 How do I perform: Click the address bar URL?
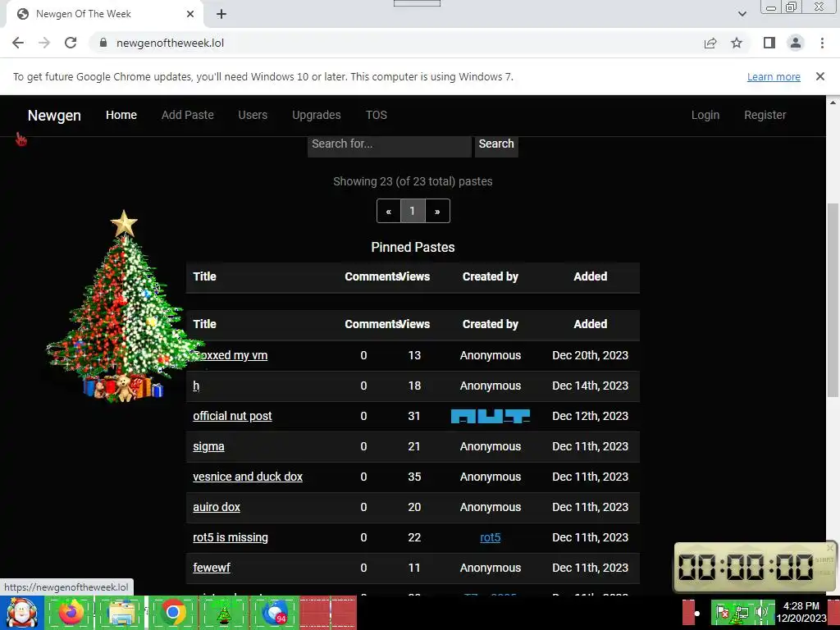click(x=171, y=43)
